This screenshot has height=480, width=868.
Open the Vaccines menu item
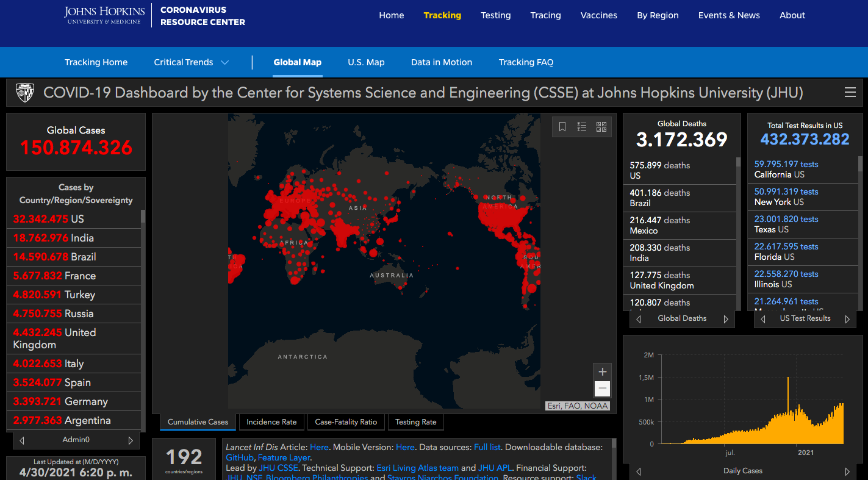[598, 15]
